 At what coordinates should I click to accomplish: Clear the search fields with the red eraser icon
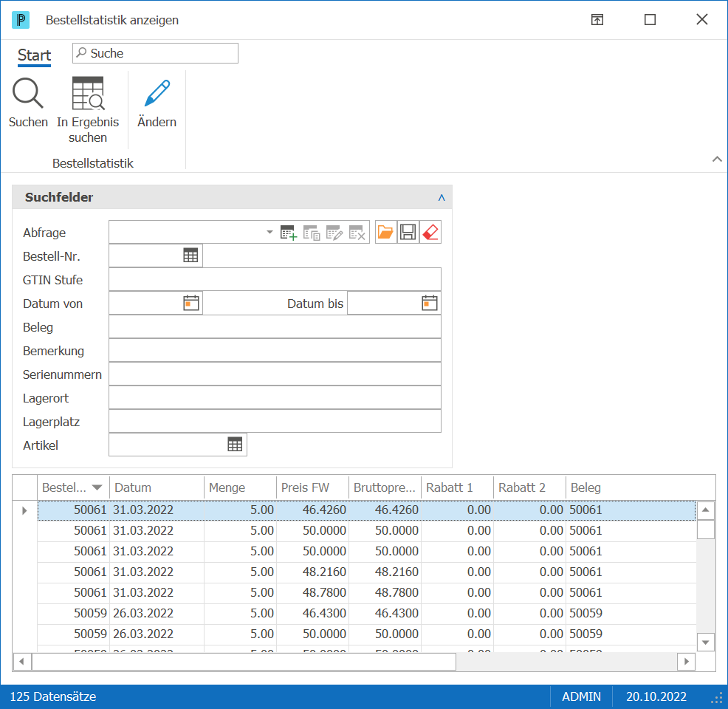pyautogui.click(x=430, y=232)
